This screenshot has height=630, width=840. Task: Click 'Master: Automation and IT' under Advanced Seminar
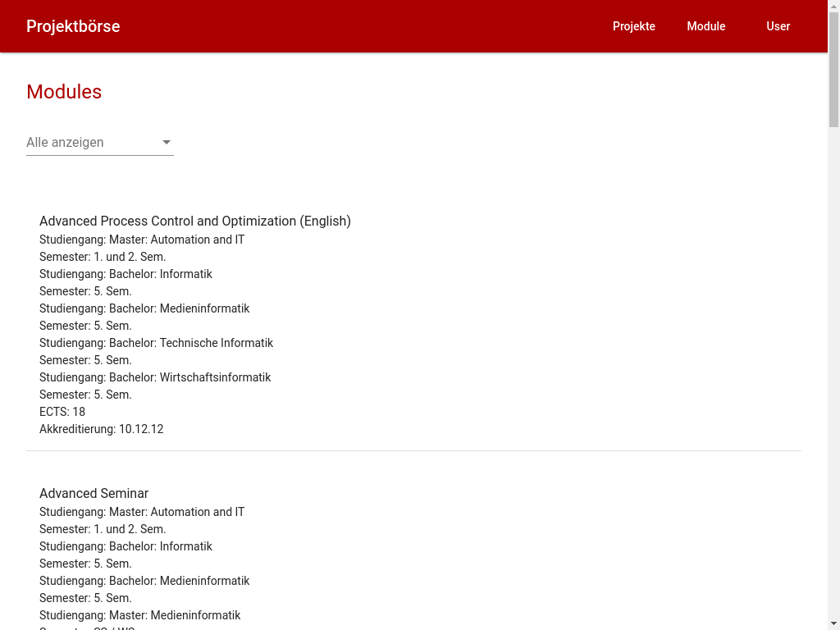pos(177,512)
